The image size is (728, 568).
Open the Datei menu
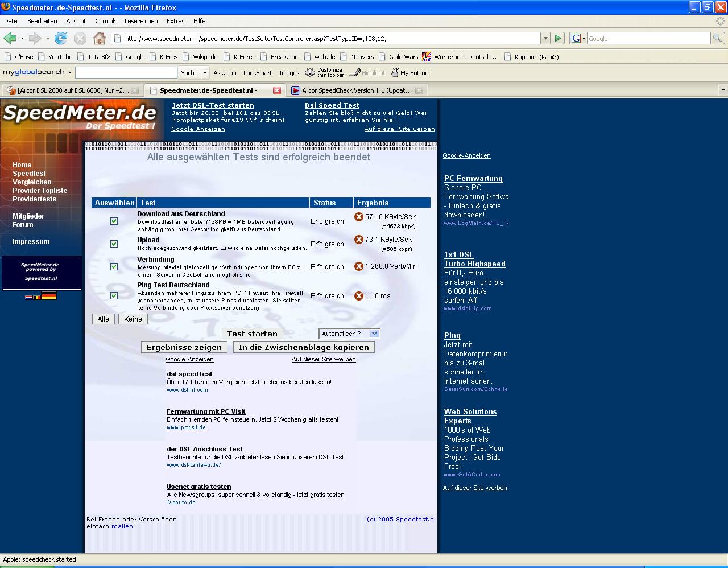coord(11,21)
